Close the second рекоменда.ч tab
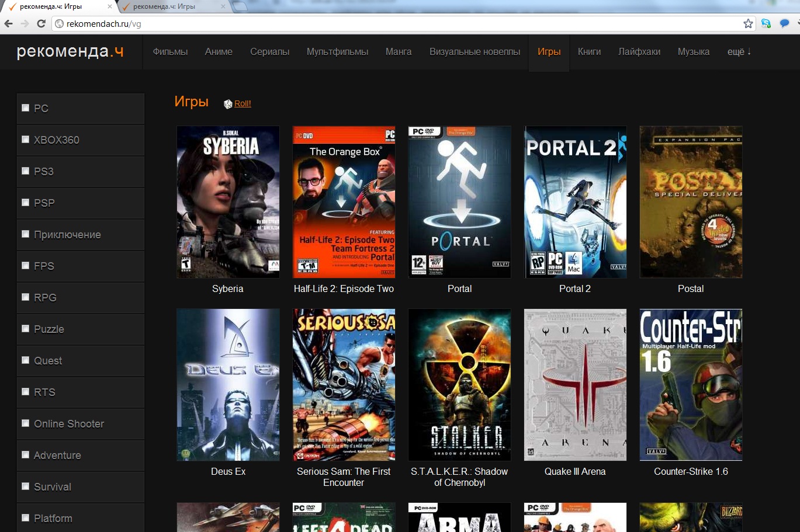 tap(223, 7)
